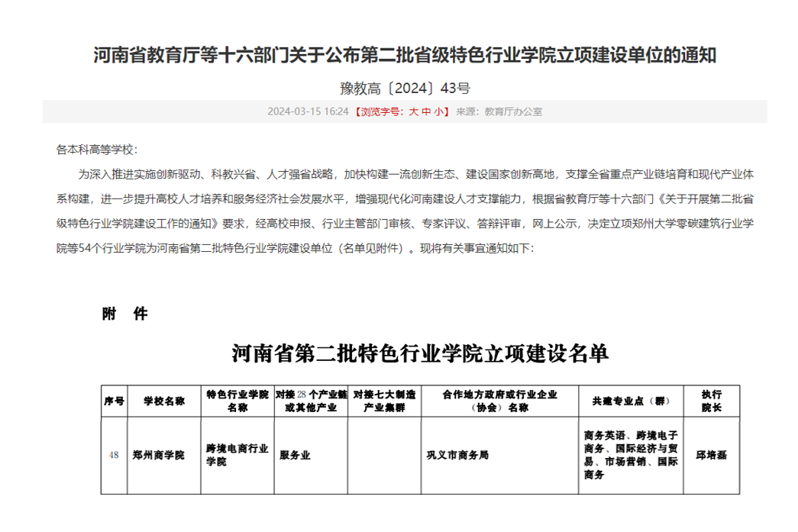Click row number 48 in table

click(x=113, y=455)
